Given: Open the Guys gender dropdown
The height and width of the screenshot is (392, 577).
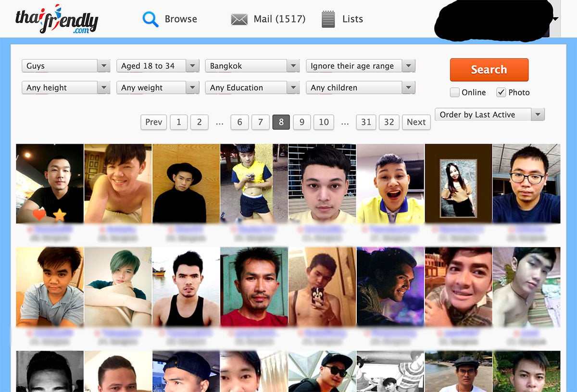Looking at the screenshot, I should [x=66, y=66].
